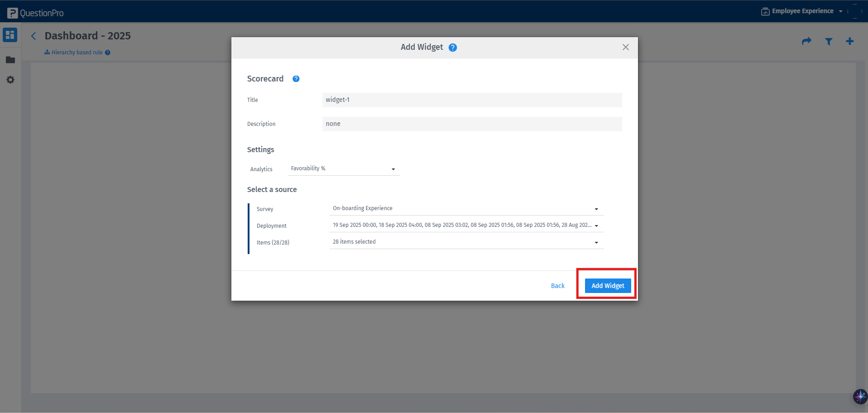The width and height of the screenshot is (868, 413).
Task: Open the Scorecard help tooltip
Action: pos(296,78)
